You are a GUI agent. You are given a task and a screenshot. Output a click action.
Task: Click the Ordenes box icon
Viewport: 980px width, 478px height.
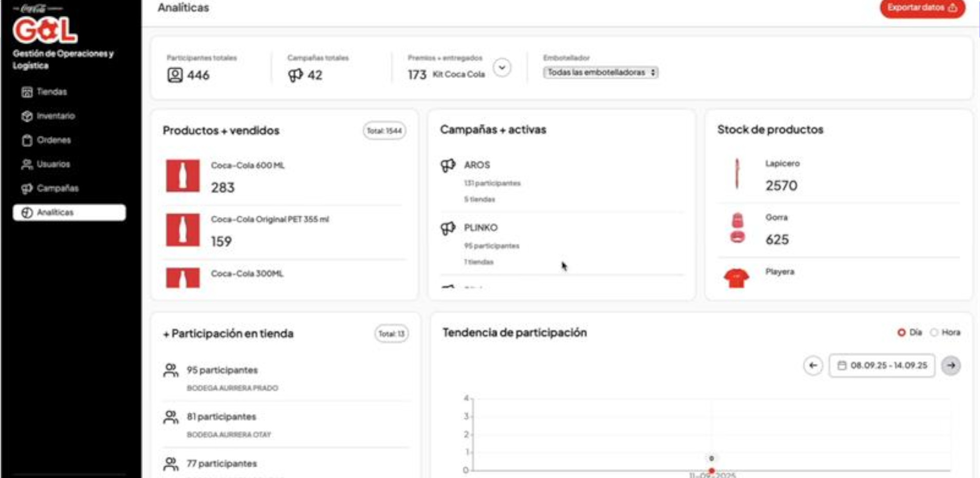click(27, 140)
